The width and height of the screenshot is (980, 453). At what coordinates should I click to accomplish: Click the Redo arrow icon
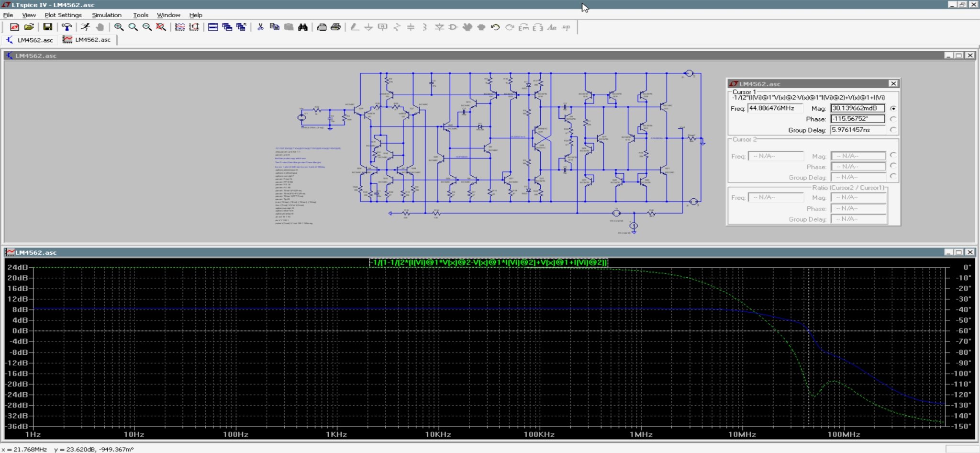pyautogui.click(x=510, y=27)
